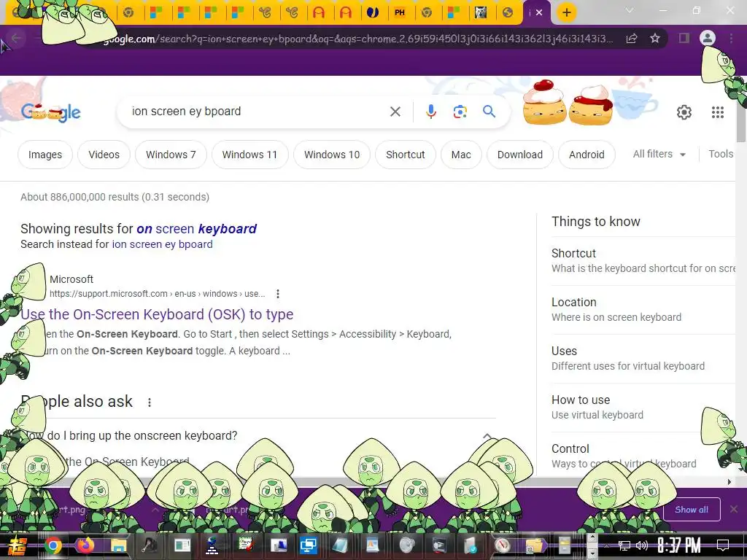Select the Android filter chip
747x560 pixels.
point(587,155)
